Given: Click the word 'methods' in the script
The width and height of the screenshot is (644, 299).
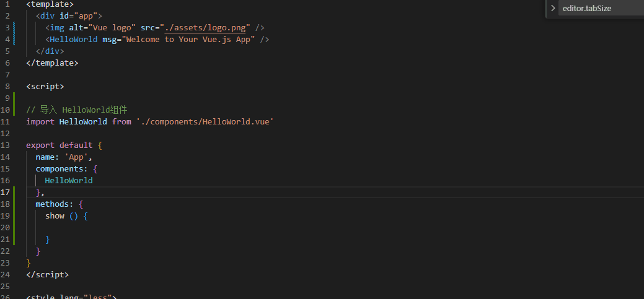Looking at the screenshot, I should click(x=55, y=204).
